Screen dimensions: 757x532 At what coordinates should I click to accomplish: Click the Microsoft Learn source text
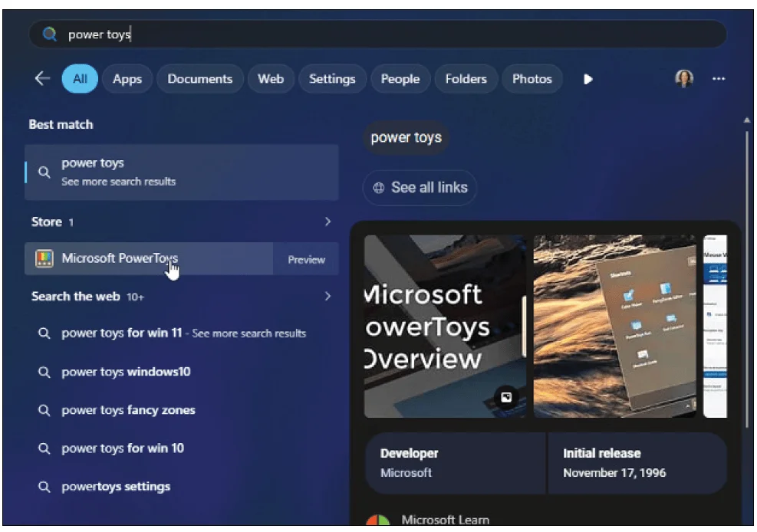[445, 520]
